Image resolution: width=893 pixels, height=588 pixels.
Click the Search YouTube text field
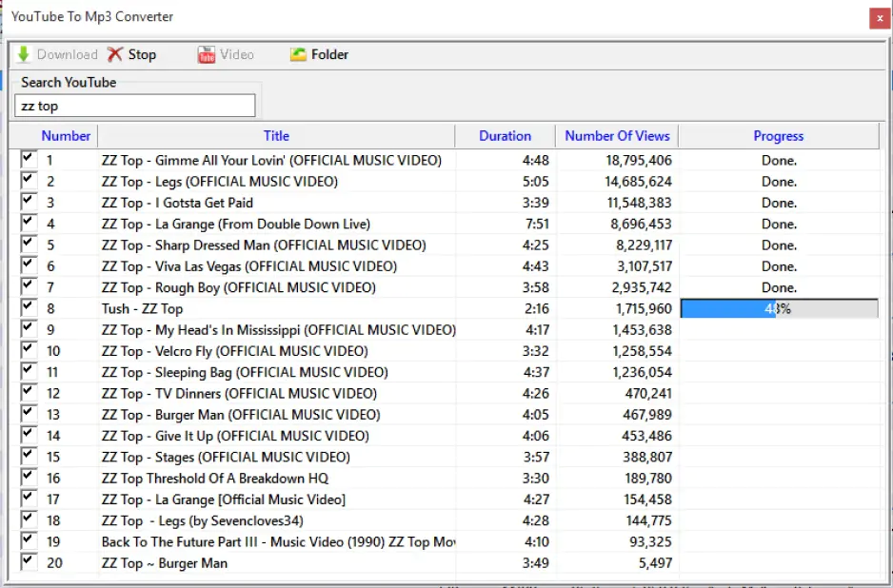(x=135, y=106)
